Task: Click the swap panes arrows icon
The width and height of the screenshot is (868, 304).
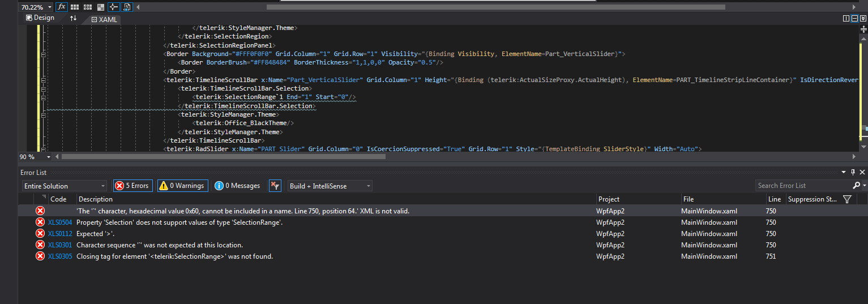Action: [73, 18]
